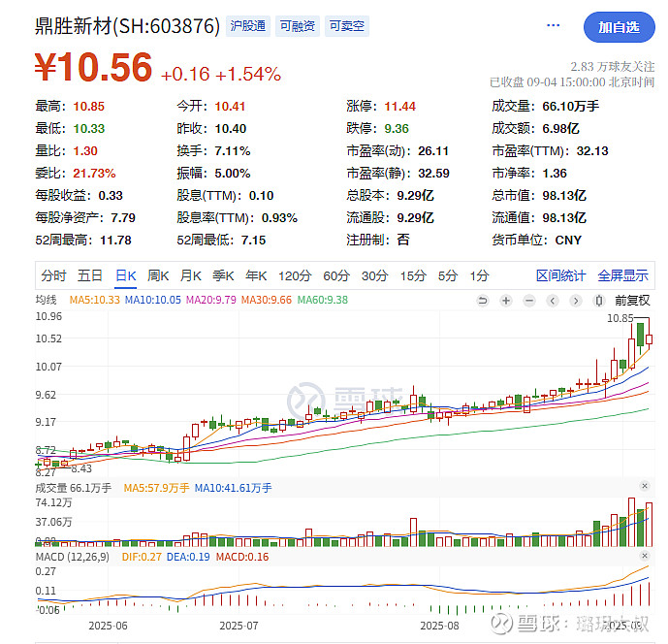Image resolution: width=668 pixels, height=644 pixels.
Task: Click the MA10:10.05 moving average label
Action: 153,300
